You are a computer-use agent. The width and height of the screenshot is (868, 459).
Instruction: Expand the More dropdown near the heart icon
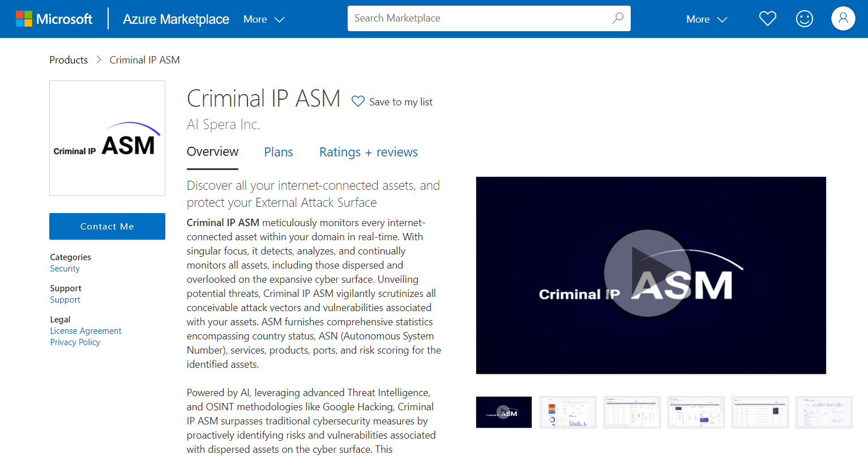point(707,19)
